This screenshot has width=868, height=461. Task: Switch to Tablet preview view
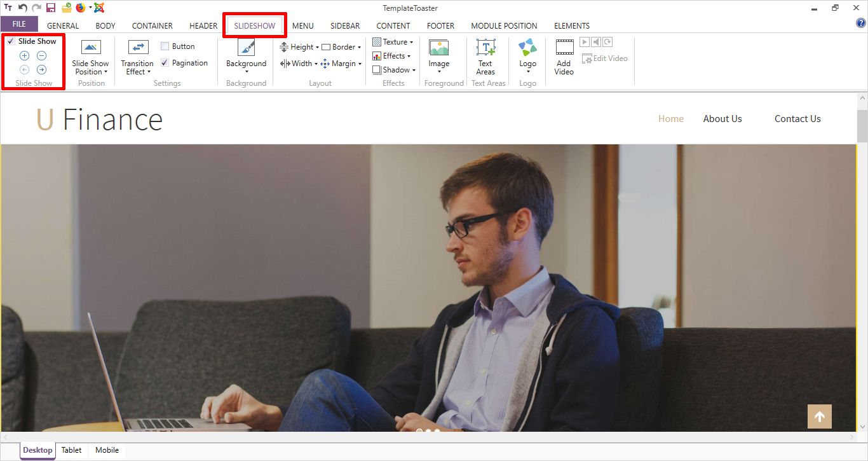coord(71,450)
